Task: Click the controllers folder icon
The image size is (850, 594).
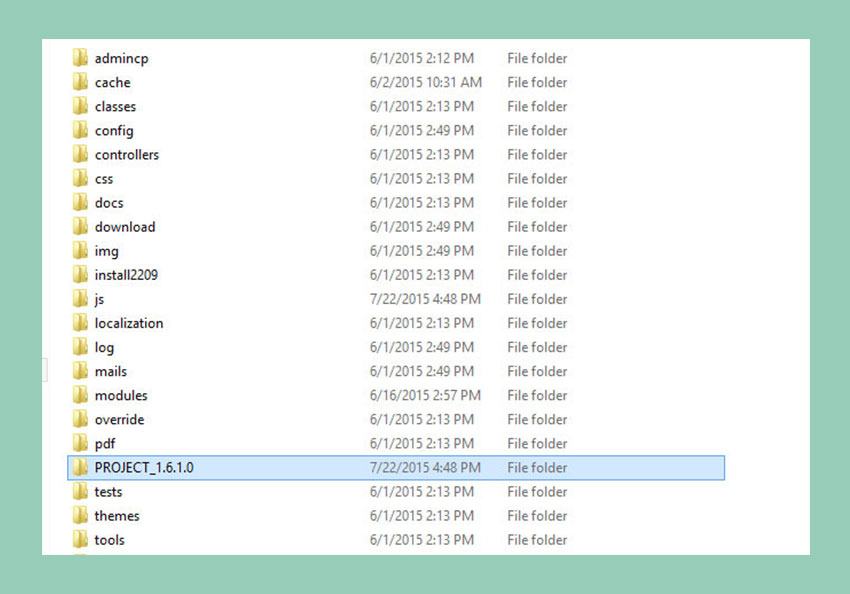Action: [x=80, y=154]
